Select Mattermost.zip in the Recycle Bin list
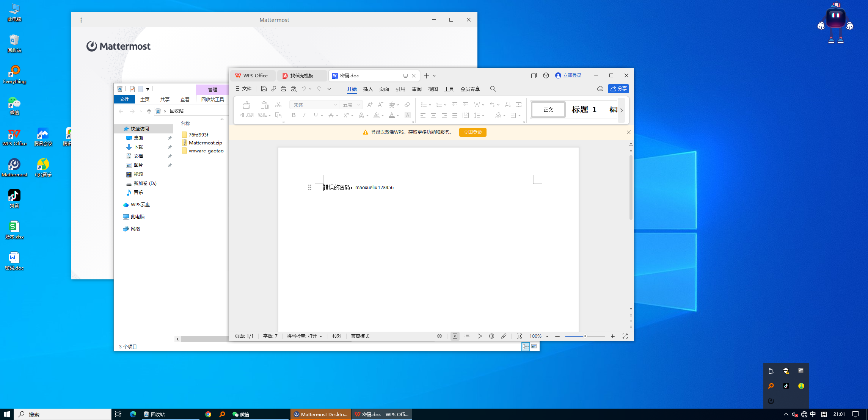Image resolution: width=868 pixels, height=420 pixels. [x=205, y=143]
